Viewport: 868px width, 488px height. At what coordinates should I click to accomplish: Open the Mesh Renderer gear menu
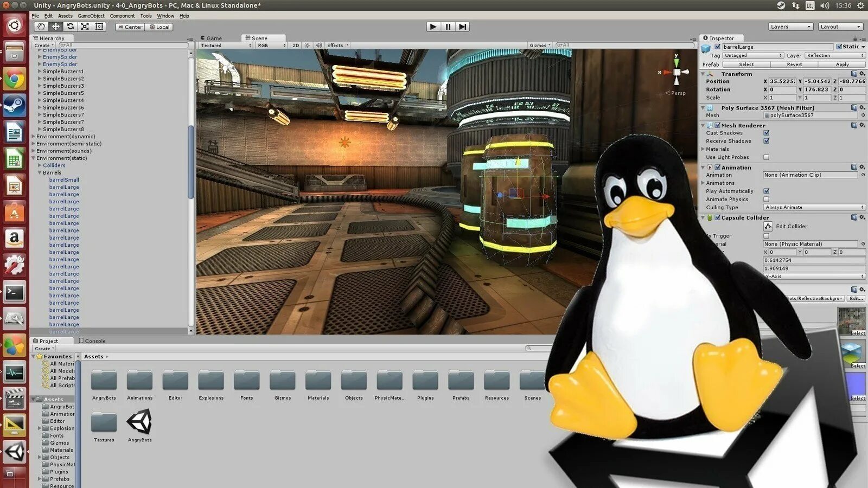pyautogui.click(x=862, y=125)
